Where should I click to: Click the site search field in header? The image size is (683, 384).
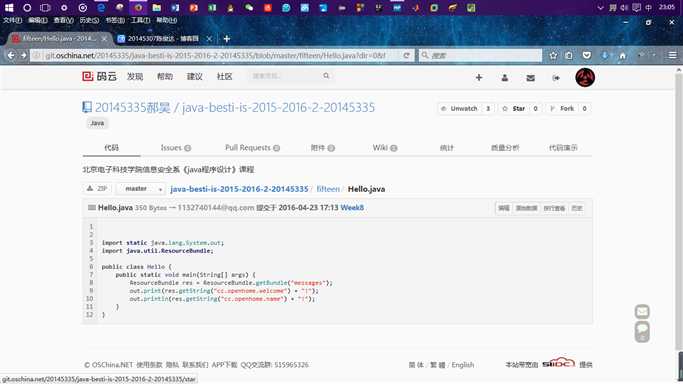[x=285, y=76]
